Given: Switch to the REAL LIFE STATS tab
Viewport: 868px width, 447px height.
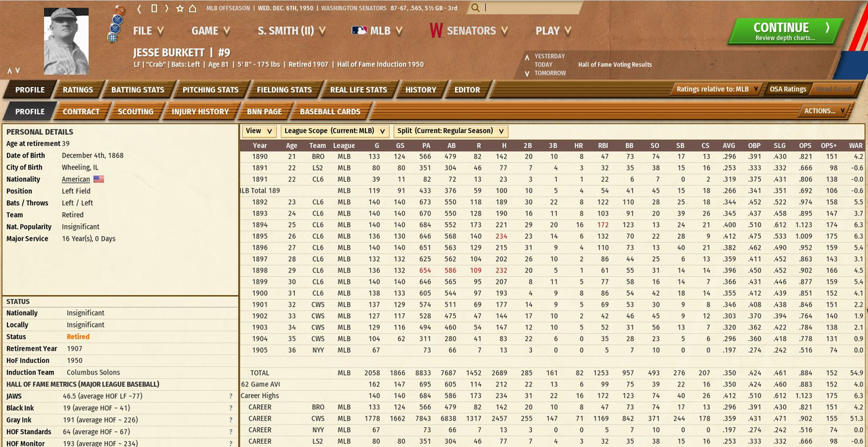Looking at the screenshot, I should point(358,90).
